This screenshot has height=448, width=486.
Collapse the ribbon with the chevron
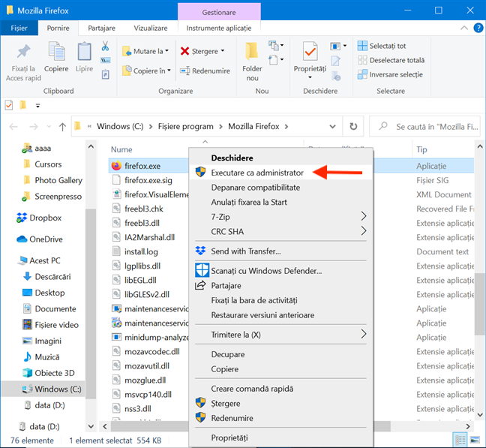point(464,29)
